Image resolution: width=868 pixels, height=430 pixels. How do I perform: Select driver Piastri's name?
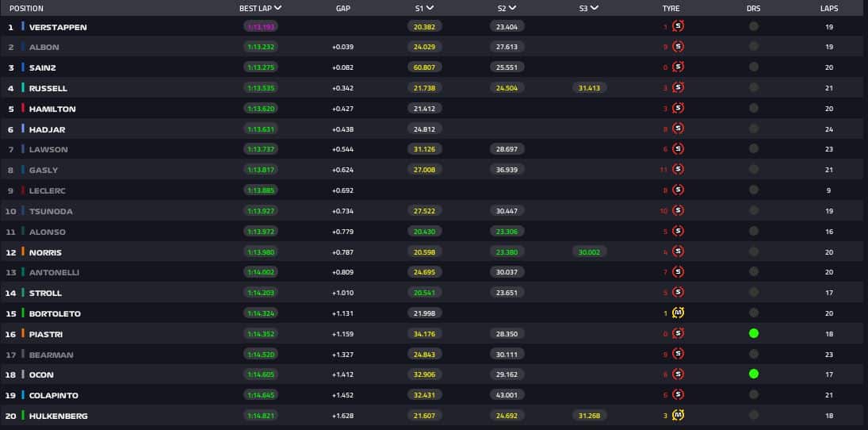pos(46,334)
